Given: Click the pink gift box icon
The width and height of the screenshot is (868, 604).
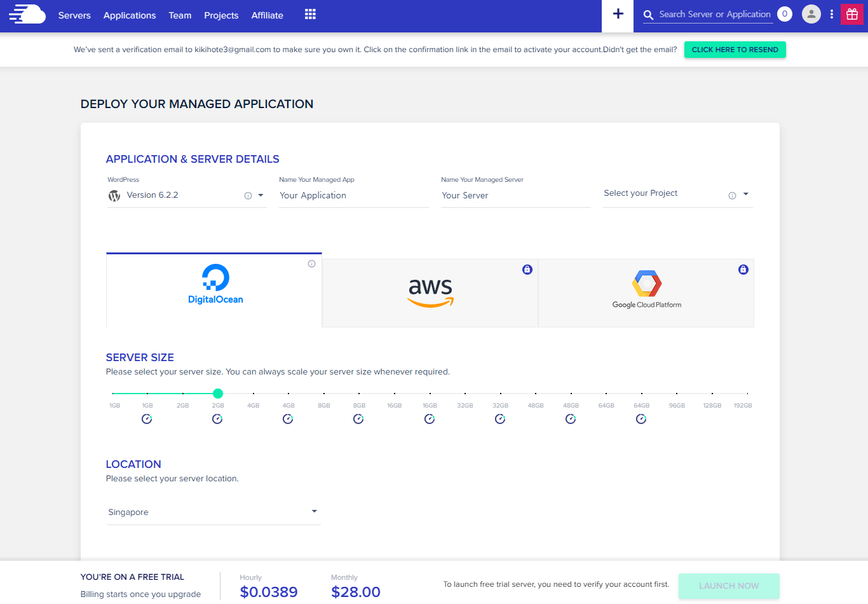Looking at the screenshot, I should tap(852, 14).
